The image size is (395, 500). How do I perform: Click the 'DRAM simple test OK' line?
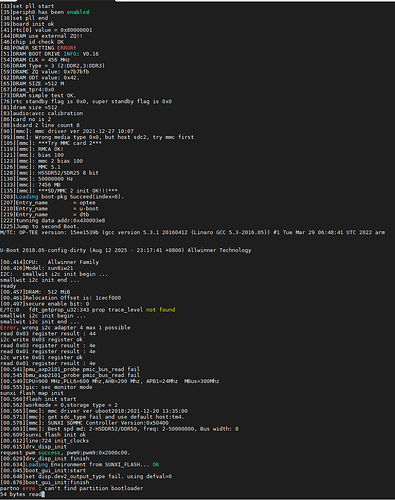(x=38, y=95)
